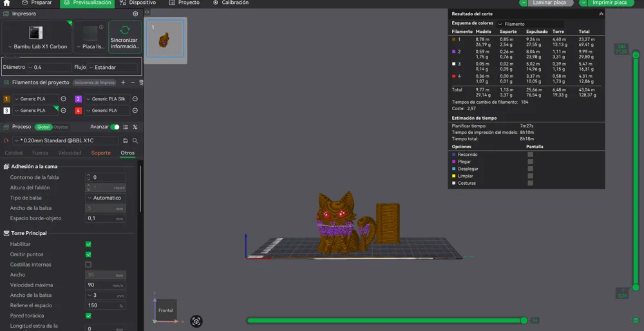Enable Desplegar display checkbox

(530, 169)
